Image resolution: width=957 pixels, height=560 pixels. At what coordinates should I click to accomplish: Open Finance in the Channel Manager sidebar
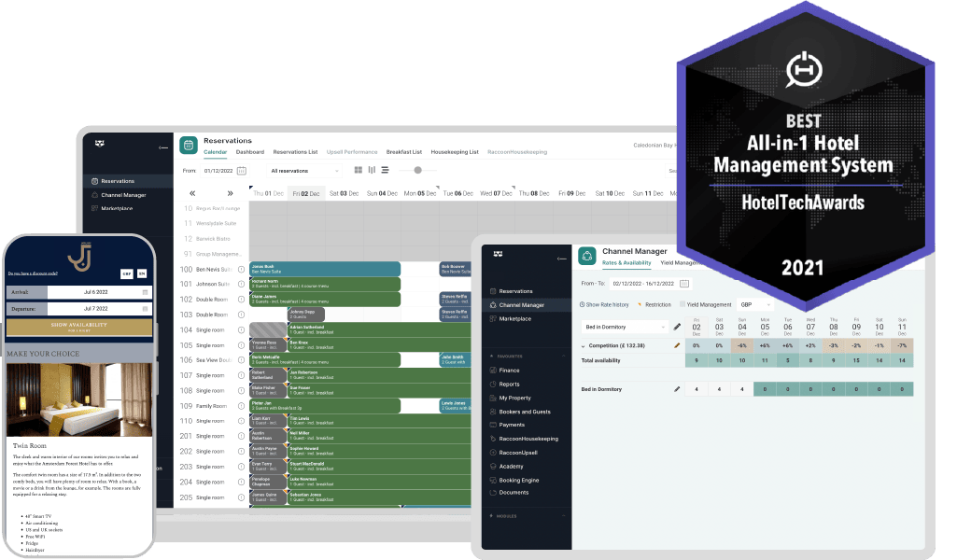(x=509, y=371)
